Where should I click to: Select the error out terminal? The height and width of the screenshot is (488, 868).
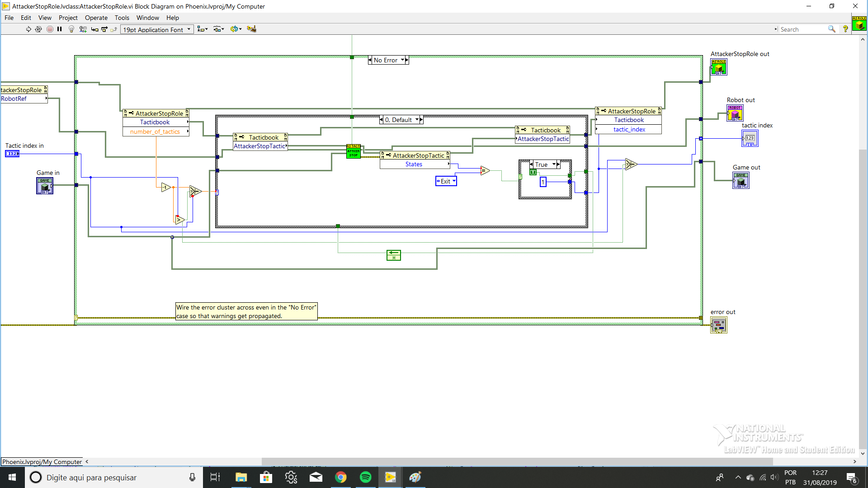719,325
